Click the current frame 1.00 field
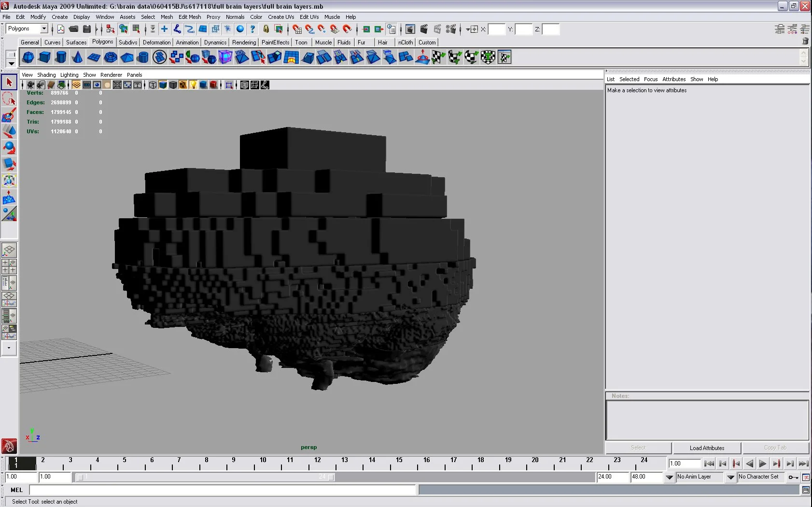812x507 pixels. tap(685, 464)
